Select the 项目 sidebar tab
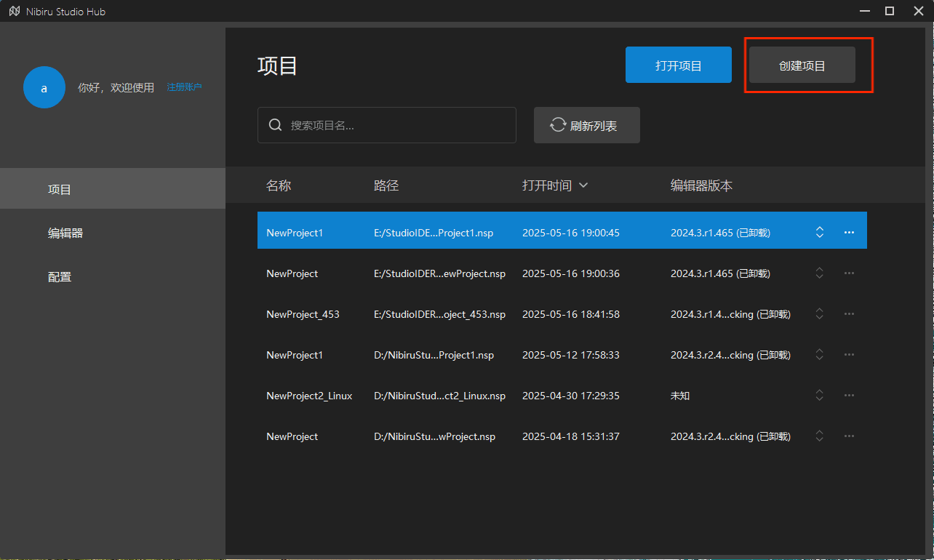The image size is (934, 560). click(x=60, y=190)
